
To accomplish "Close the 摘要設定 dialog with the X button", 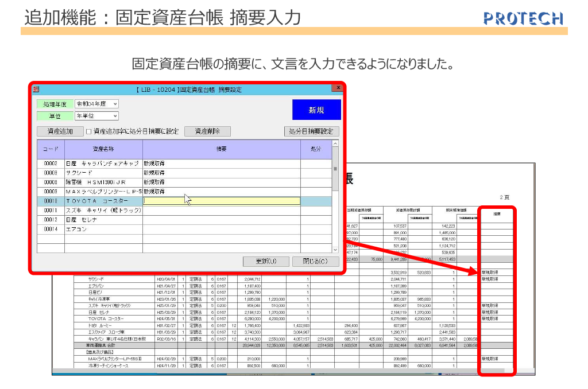I will point(338,88).
